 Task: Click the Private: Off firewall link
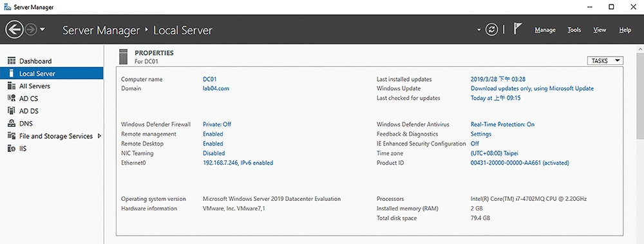(217, 124)
